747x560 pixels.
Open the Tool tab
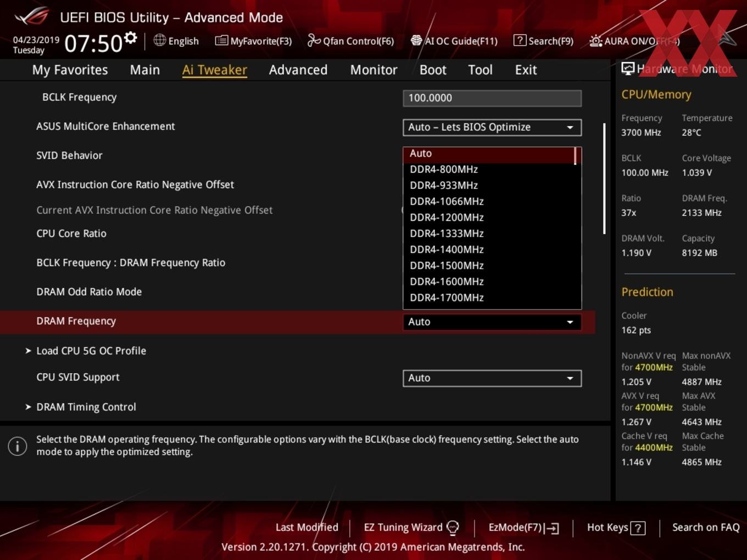point(480,70)
